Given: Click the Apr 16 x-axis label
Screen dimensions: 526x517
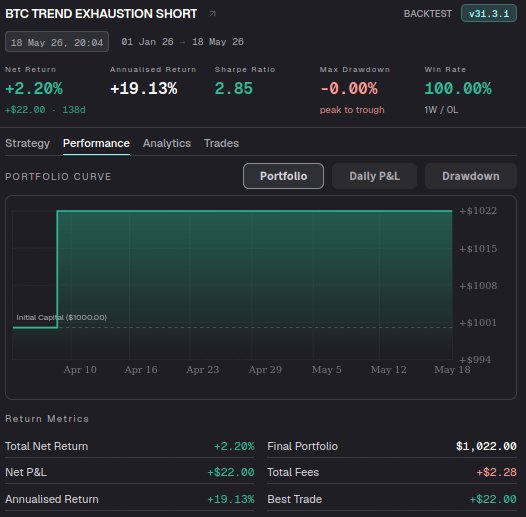Looking at the screenshot, I should [x=141, y=370].
